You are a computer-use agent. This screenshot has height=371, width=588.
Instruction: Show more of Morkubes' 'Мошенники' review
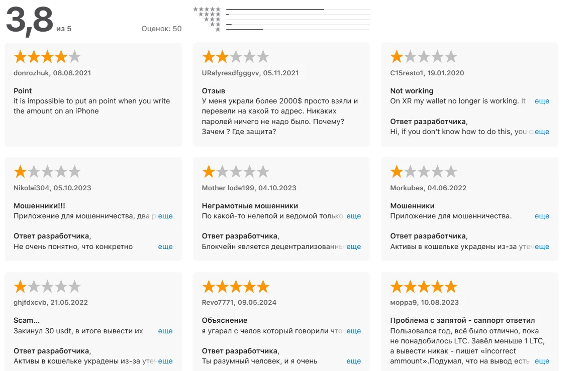point(542,216)
